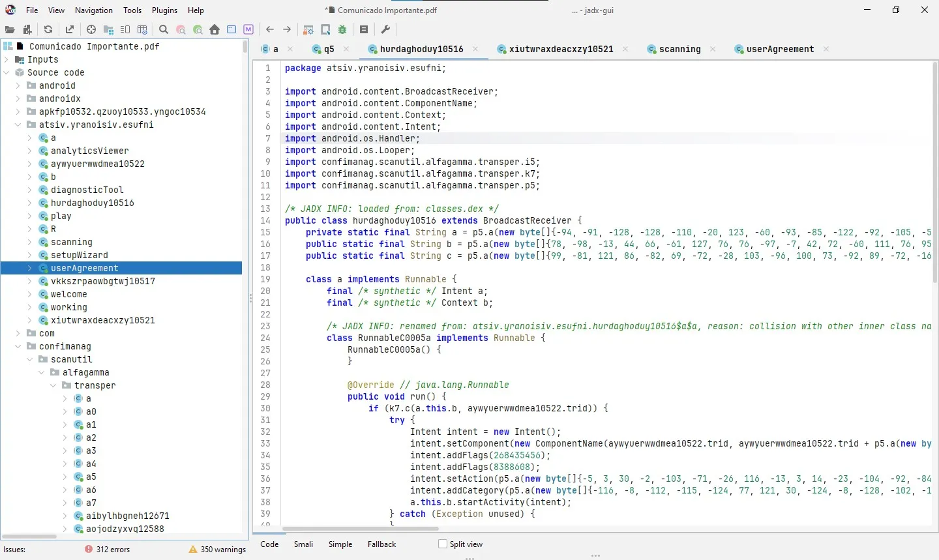Image resolution: width=939 pixels, height=560 pixels.
Task: Select the analyticsViewer class
Action: point(90,151)
